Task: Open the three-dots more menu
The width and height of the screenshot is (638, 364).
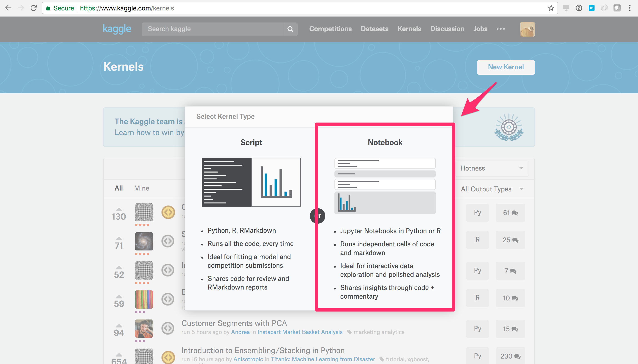Action: 501,29
